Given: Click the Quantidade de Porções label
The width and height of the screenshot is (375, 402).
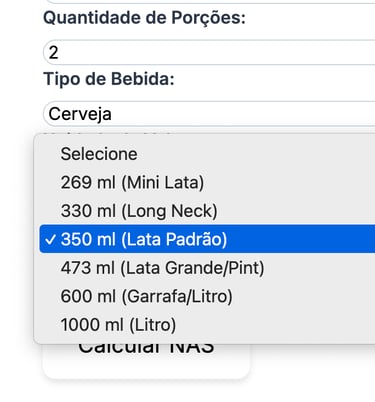Looking at the screenshot, I should coord(144,18).
